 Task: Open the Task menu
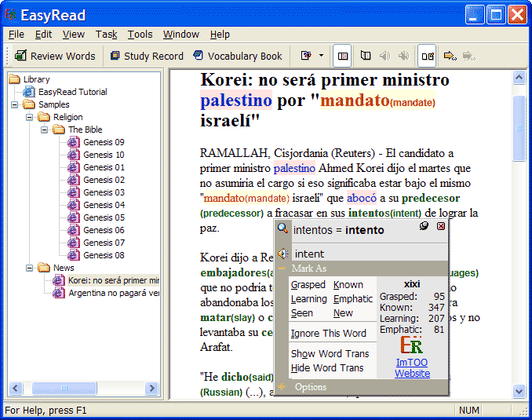106,35
